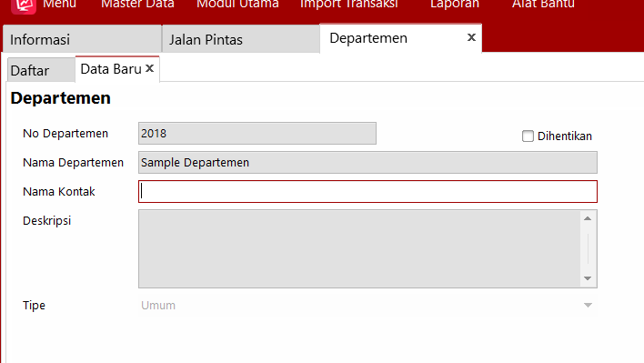Click Deskripsi scroll down arrow
The image size is (644, 363).
tap(588, 278)
